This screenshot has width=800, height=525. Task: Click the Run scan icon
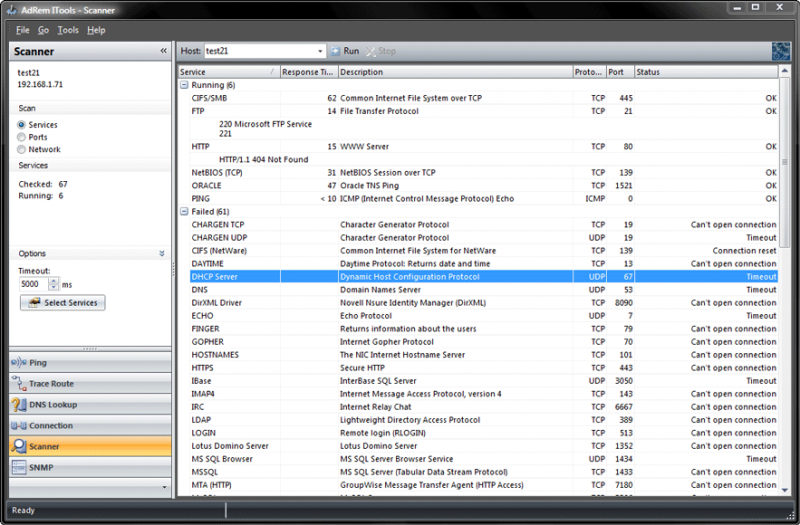[335, 51]
